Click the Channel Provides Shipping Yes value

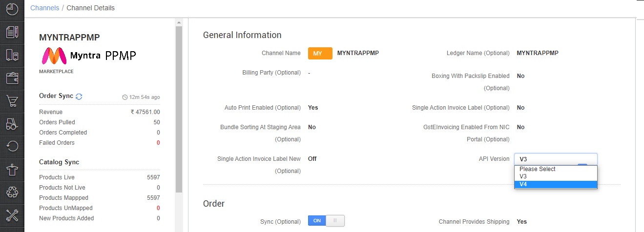coord(521,222)
